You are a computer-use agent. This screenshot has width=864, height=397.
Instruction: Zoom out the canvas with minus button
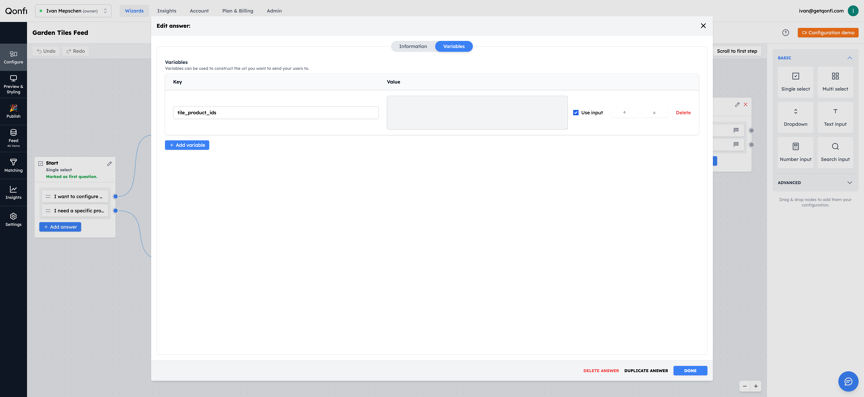(x=744, y=386)
